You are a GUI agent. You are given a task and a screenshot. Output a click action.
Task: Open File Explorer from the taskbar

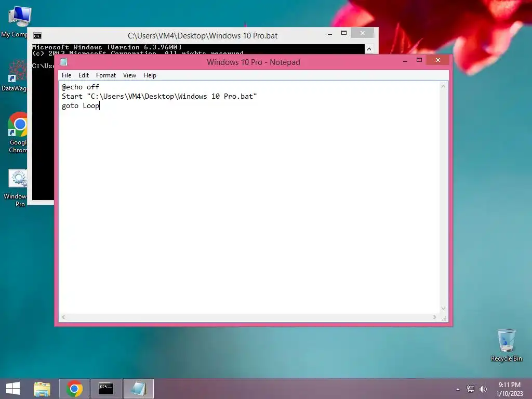point(42,389)
